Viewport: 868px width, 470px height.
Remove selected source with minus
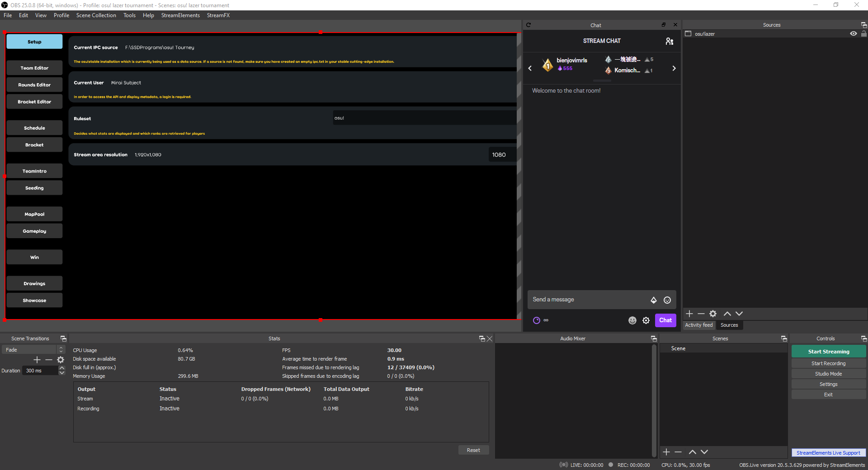pos(701,314)
